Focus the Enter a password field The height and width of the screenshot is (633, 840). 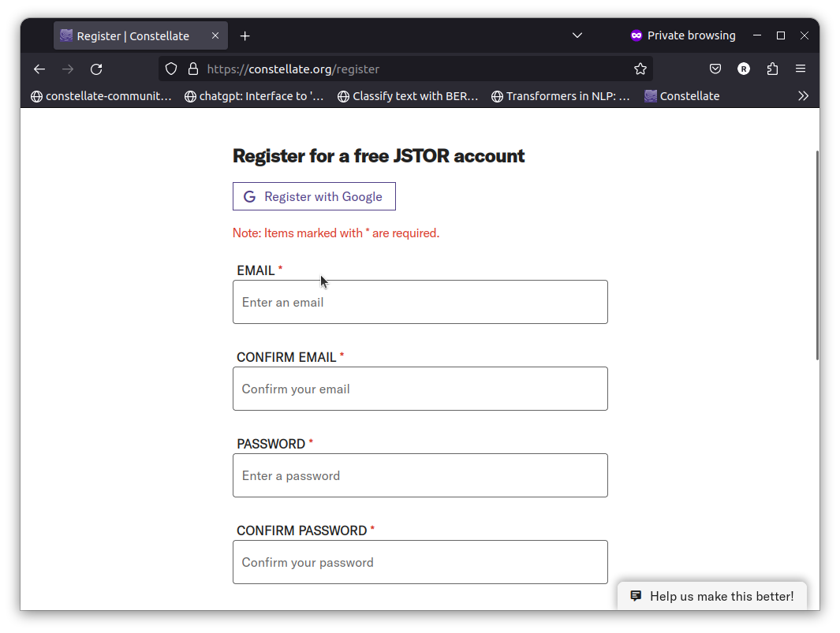(x=420, y=475)
